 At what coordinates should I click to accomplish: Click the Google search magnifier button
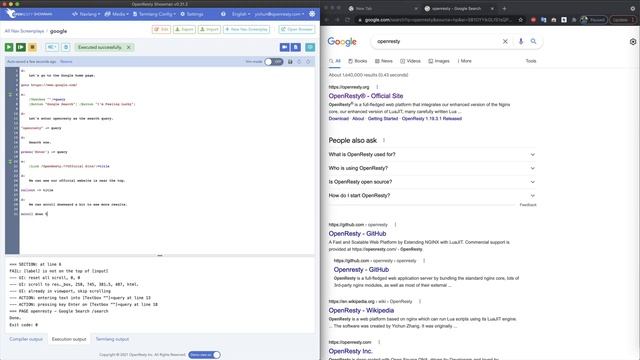point(533,41)
